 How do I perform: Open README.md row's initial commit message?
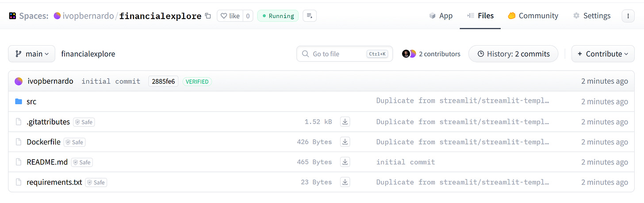point(406,162)
